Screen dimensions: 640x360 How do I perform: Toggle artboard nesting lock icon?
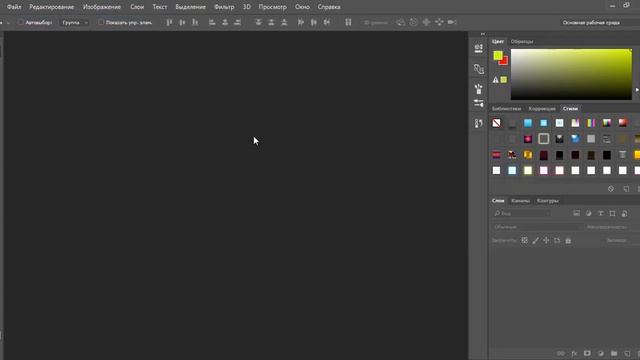(557, 240)
